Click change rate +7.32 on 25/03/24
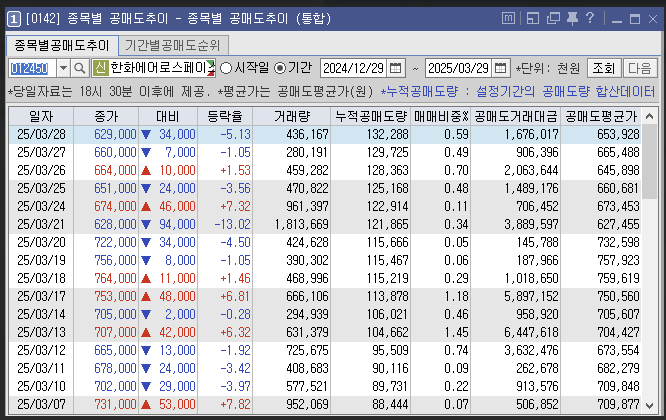This screenshot has width=666, height=420. [x=235, y=206]
